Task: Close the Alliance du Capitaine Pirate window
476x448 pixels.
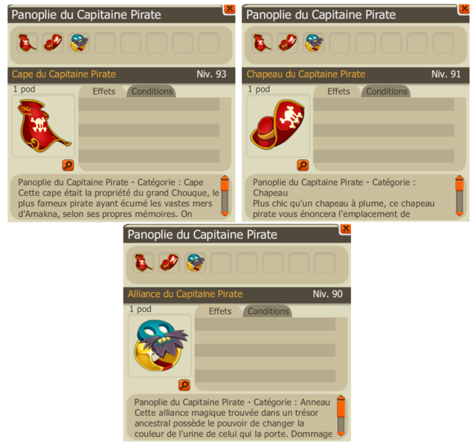Action: point(346,228)
